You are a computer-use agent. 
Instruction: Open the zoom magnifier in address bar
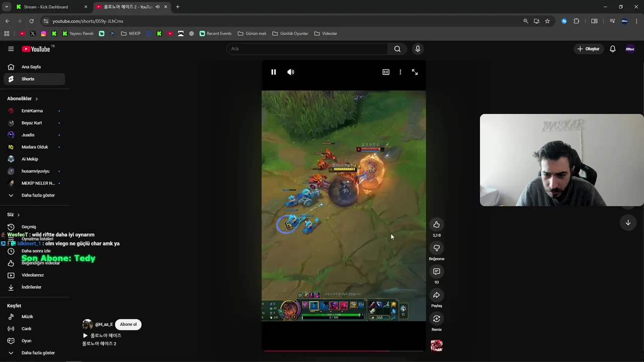[526, 21]
